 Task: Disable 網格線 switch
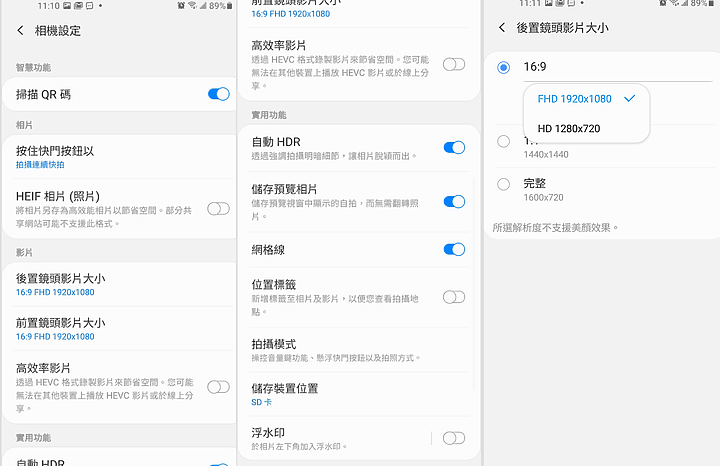(454, 249)
